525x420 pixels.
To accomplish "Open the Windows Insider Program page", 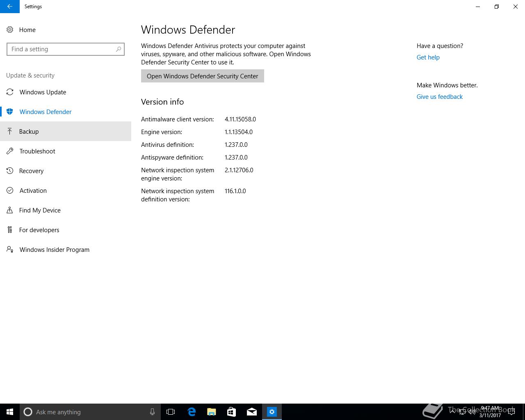I will click(x=66, y=250).
